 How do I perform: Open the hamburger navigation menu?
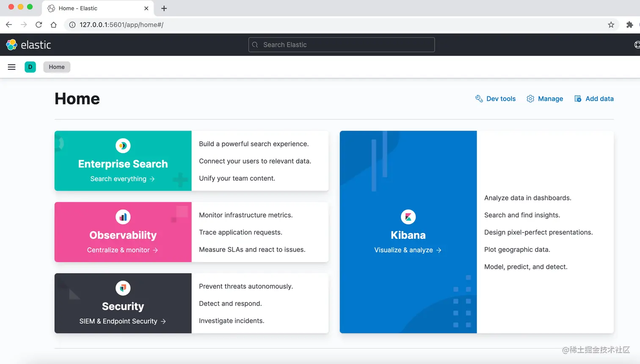click(12, 67)
